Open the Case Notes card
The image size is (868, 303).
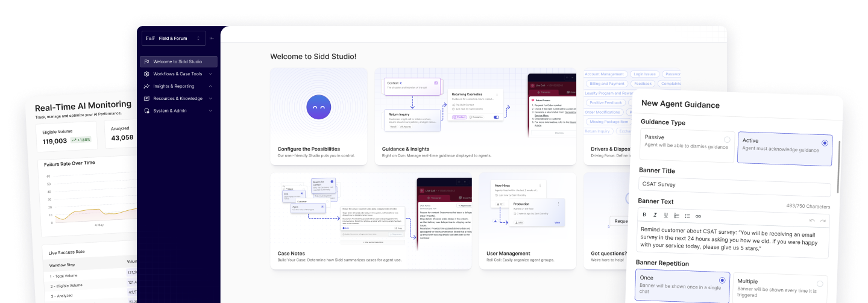pos(371,221)
